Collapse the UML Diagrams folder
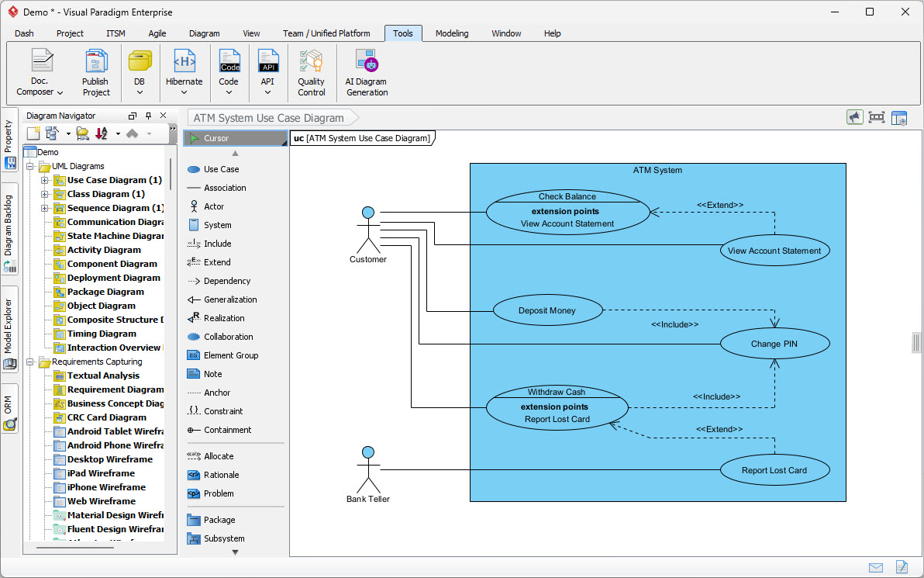Viewport: 924px width, 578px height. (x=30, y=166)
